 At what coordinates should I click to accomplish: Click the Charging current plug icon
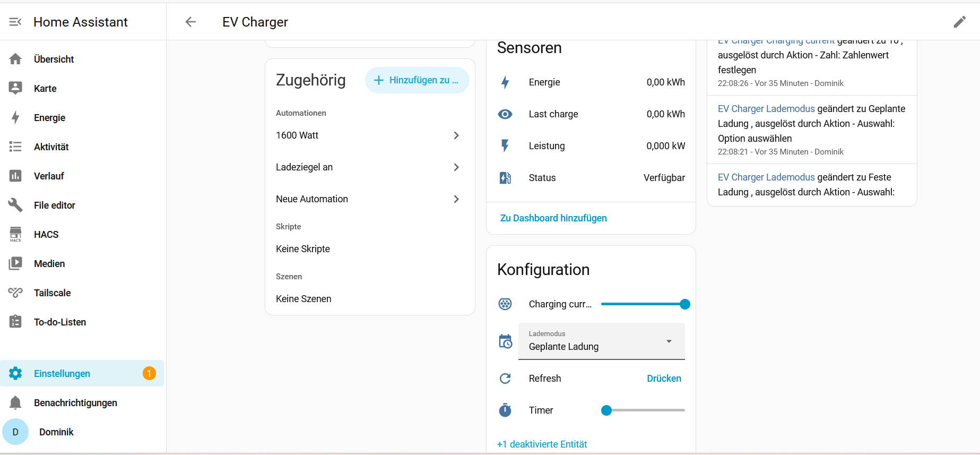click(x=505, y=304)
